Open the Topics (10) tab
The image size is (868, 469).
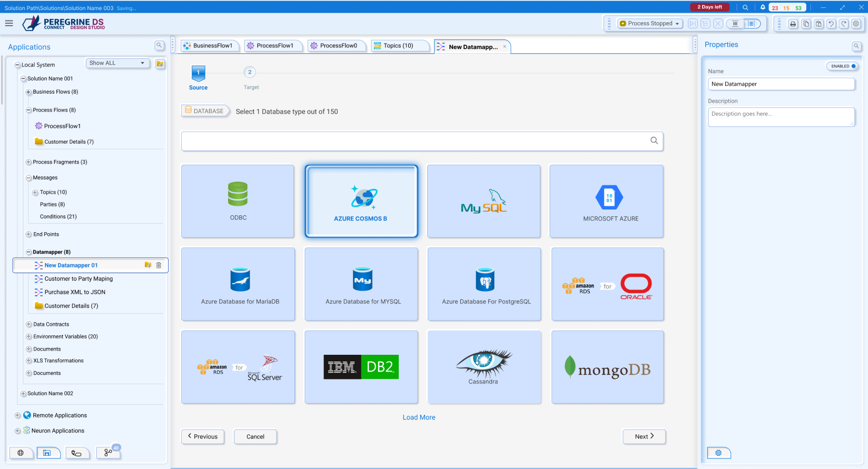pos(399,46)
